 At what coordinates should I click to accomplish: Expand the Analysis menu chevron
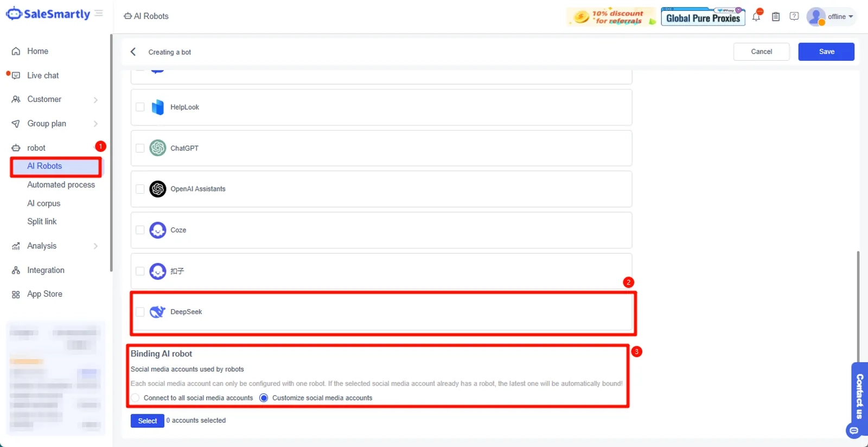(x=95, y=246)
